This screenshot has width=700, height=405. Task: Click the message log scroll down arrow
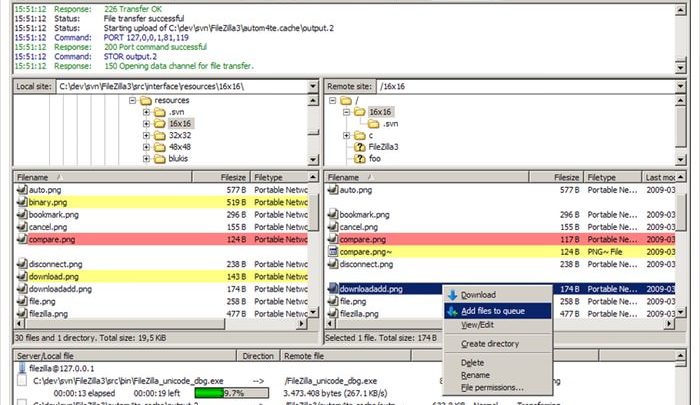click(680, 68)
